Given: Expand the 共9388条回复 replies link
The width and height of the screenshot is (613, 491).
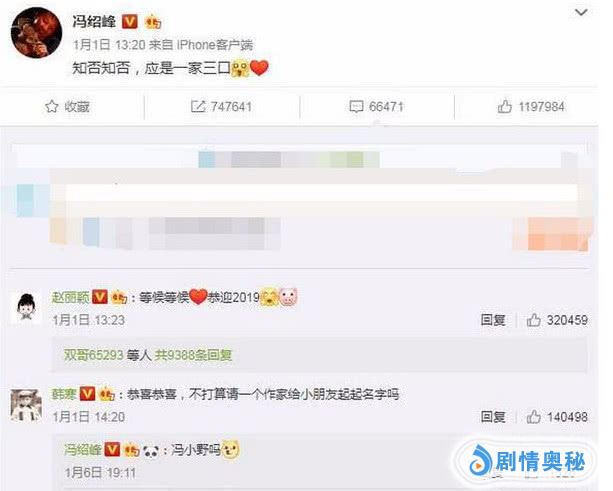Looking at the screenshot, I should 194,355.
